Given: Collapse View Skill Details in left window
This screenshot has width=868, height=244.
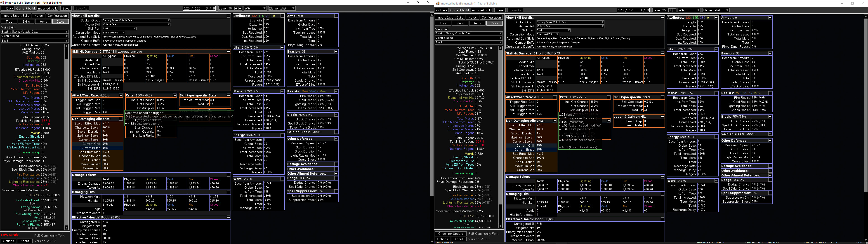Looking at the screenshot, I should click(x=229, y=16).
